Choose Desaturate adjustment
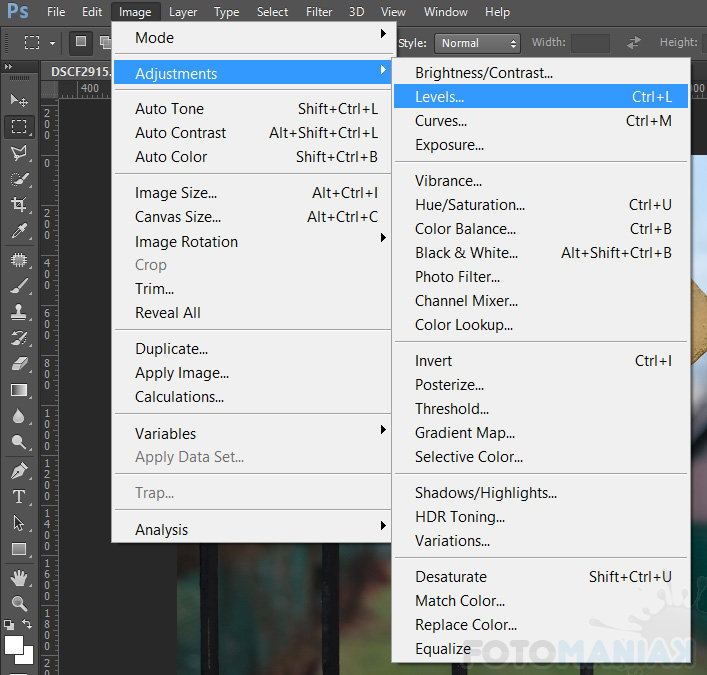Screen dimensions: 707x675 (x=541, y=577)
